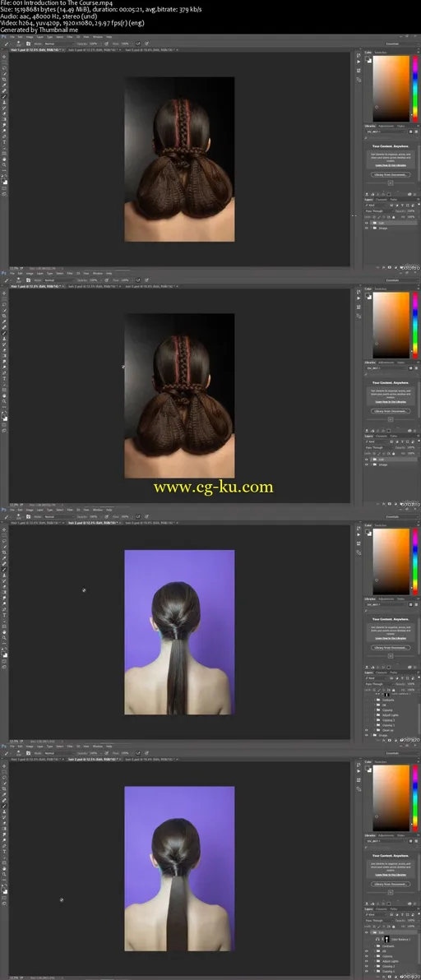Open the Kind filter dropdown in the top frame
The image size is (421, 980).
(376, 205)
